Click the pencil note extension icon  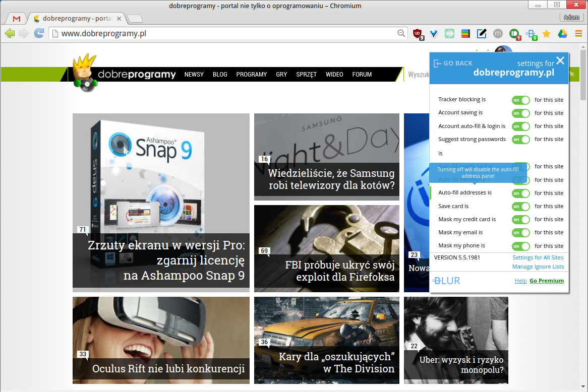point(482,34)
